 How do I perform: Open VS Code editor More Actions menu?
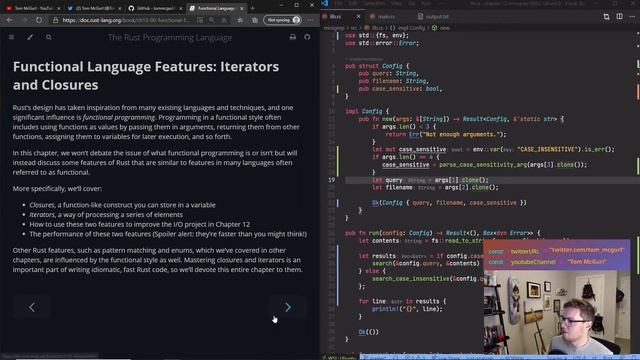tap(632, 17)
